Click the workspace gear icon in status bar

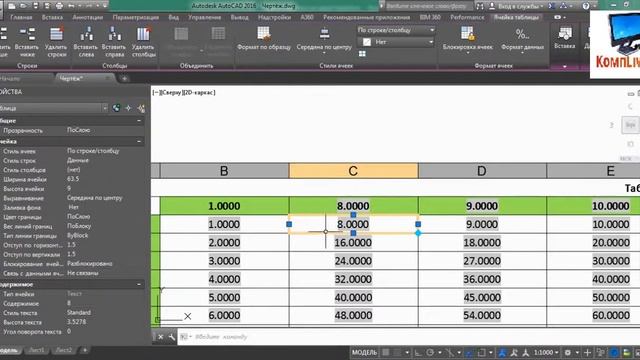[568, 352]
